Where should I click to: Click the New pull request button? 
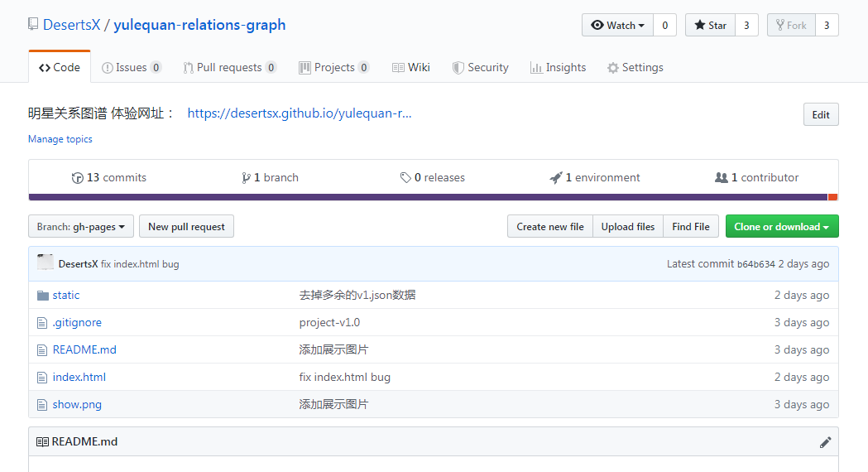[x=186, y=226]
